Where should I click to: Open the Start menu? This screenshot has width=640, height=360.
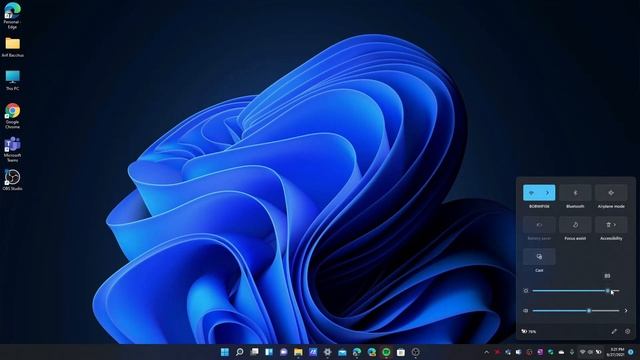coord(225,352)
